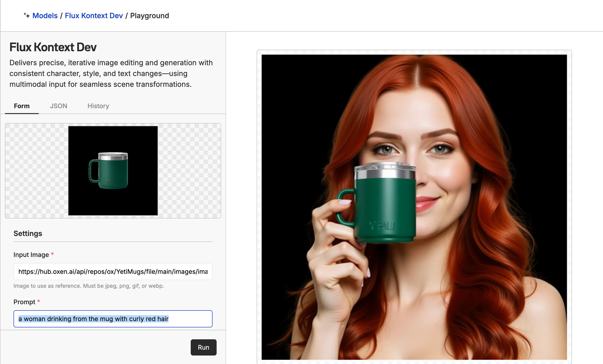Viewport: 603px width, 364px height.
Task: Focus the Input Image URL field
Action: tap(113, 271)
